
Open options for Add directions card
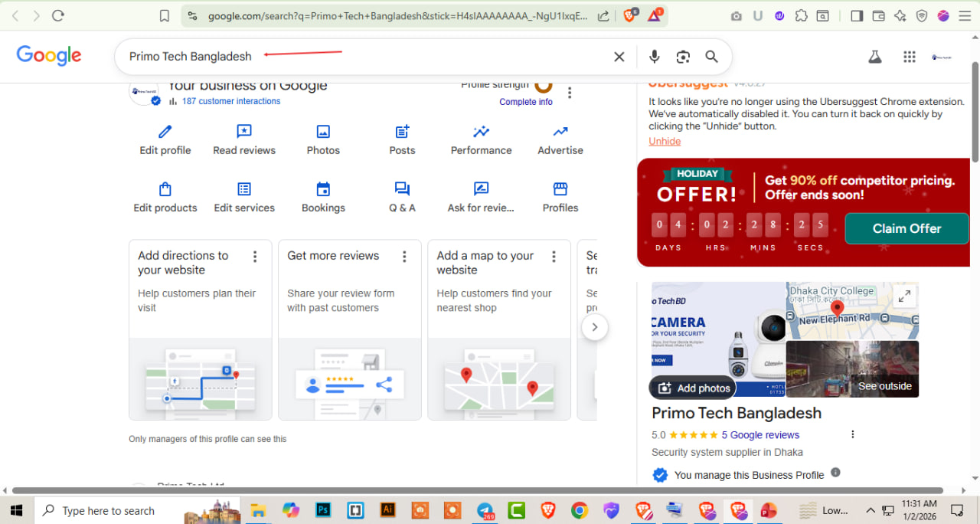[255, 257]
